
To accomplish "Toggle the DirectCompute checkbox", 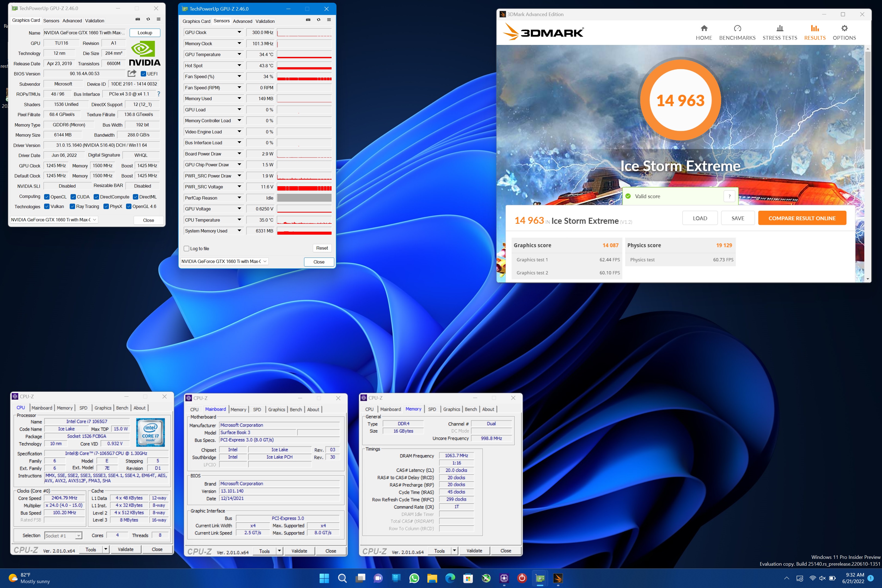I will pos(96,197).
